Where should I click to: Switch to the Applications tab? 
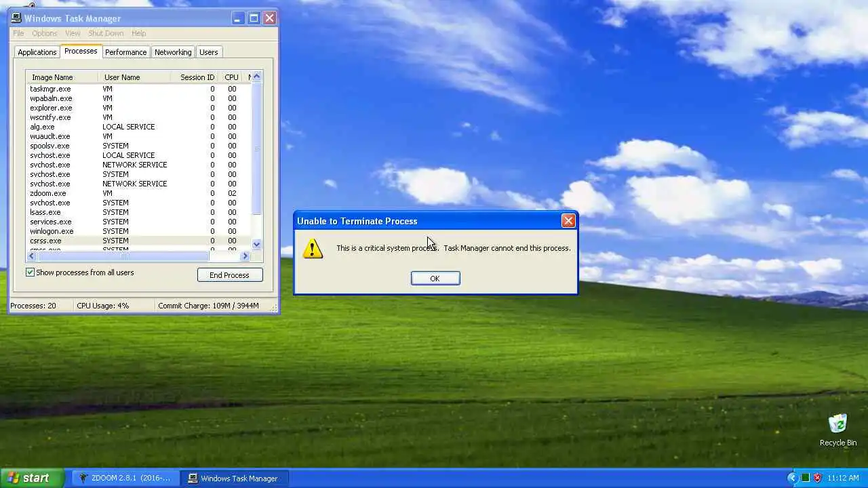(37, 52)
